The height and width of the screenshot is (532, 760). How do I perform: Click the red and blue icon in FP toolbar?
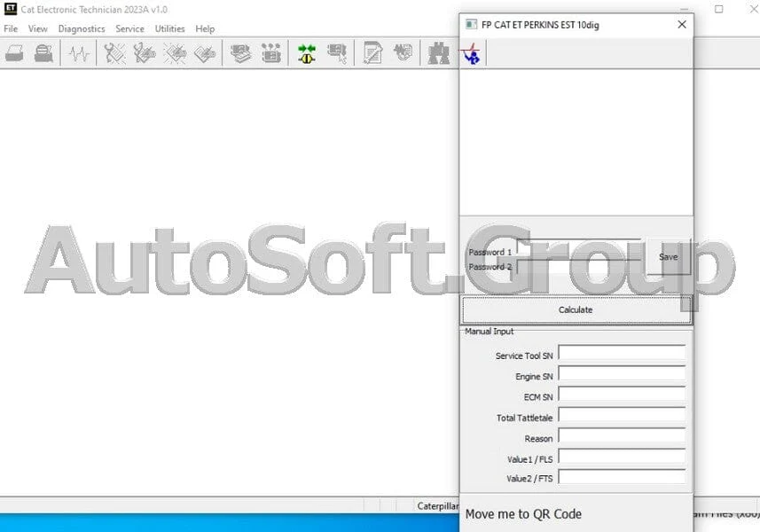tap(471, 54)
